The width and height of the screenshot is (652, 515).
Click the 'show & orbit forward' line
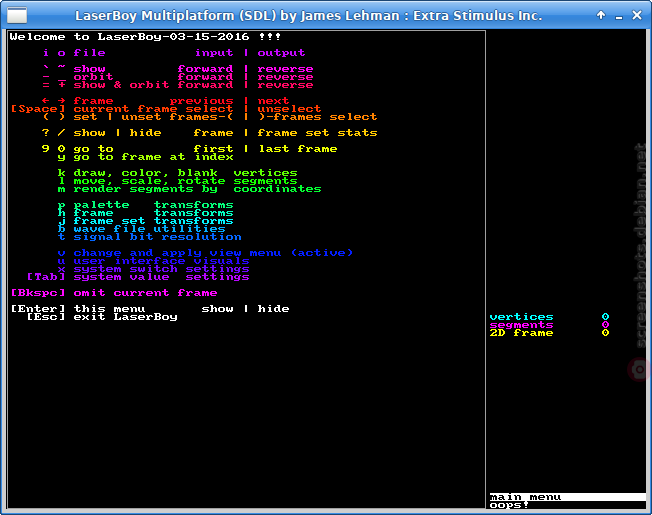pyautogui.click(x=178, y=85)
